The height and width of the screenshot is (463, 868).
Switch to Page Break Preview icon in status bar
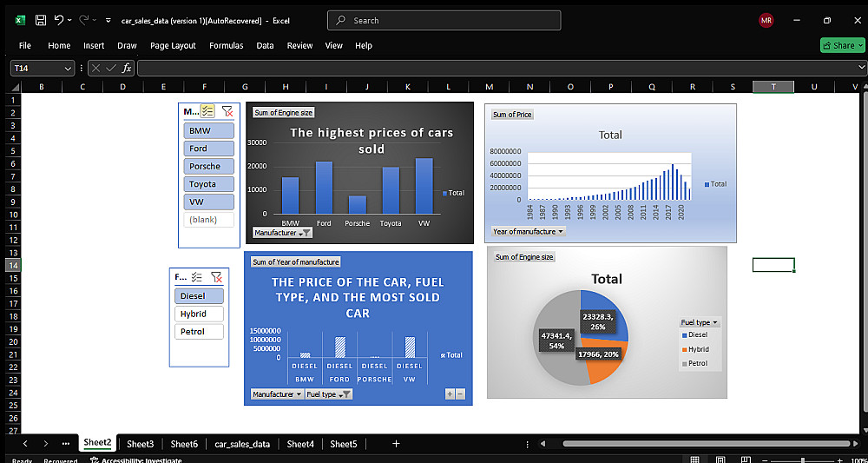tap(746, 460)
